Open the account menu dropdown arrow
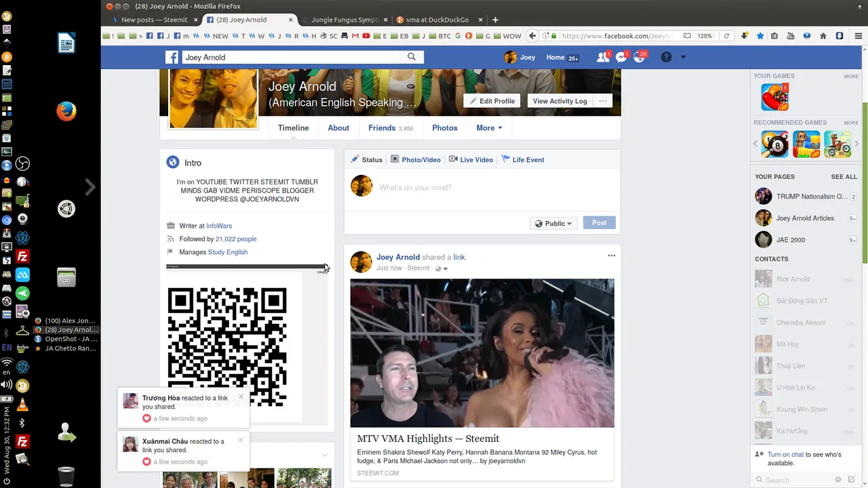The height and width of the screenshot is (488, 868). 683,57
